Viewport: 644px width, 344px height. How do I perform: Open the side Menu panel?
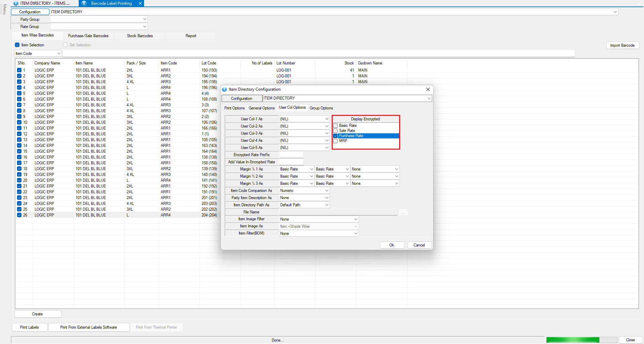pyautogui.click(x=4, y=9)
